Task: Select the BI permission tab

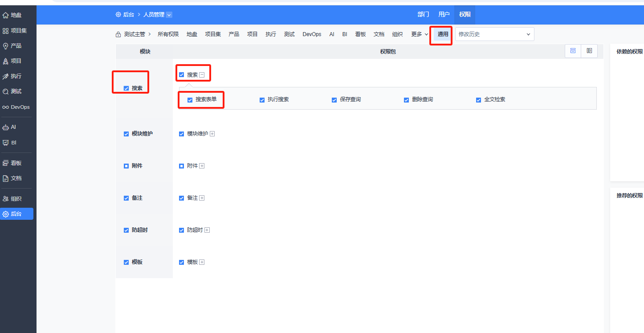Action: [x=345, y=34]
